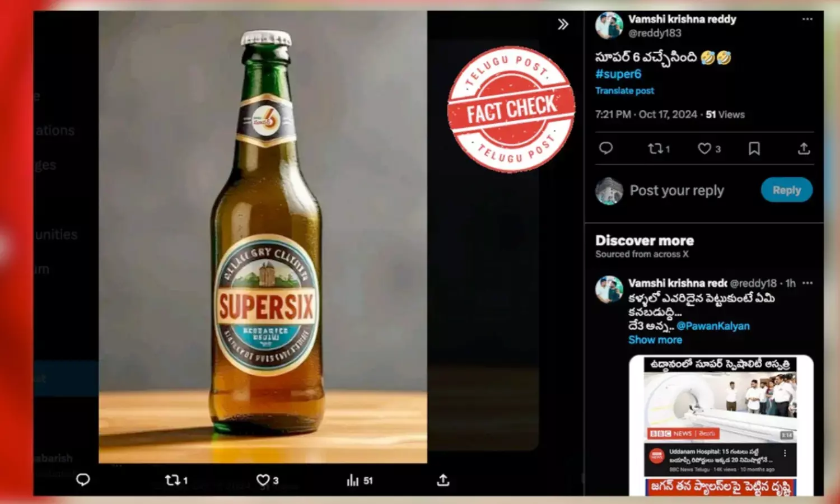Click reply icon under the post timestamp
Screen dimensions: 840x504
(x=605, y=148)
